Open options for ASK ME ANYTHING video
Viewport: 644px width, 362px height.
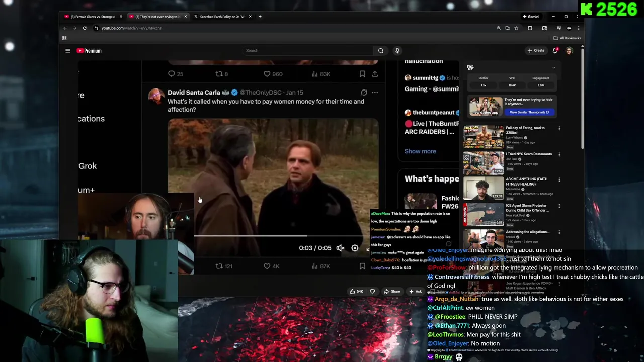(559, 179)
